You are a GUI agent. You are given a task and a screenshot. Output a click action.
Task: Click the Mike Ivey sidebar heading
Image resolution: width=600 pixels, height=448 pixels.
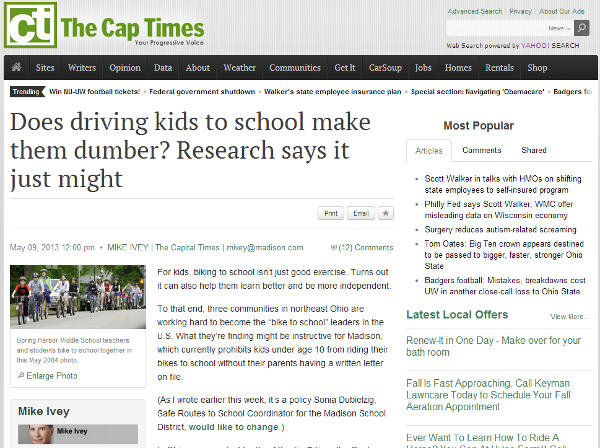44,411
